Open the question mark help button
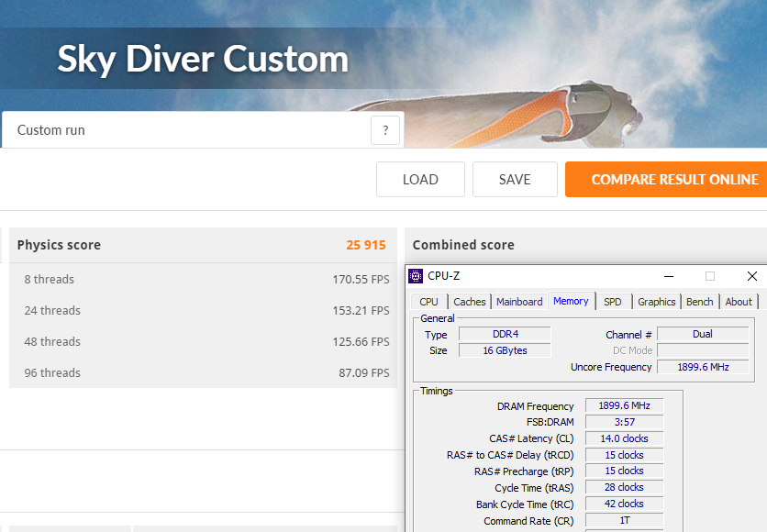This screenshot has width=767, height=532. [x=385, y=130]
